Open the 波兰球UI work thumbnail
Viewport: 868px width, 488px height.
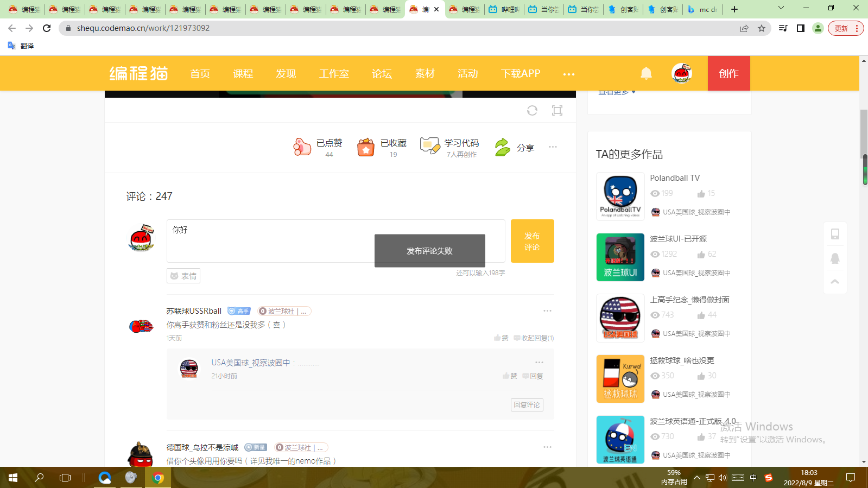tap(620, 257)
